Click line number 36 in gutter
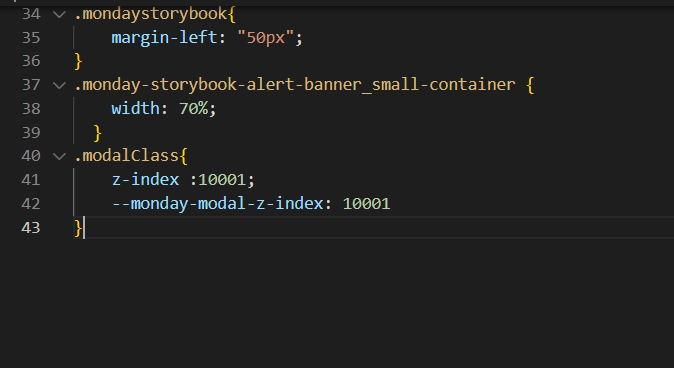This screenshot has width=674, height=368. [31, 61]
